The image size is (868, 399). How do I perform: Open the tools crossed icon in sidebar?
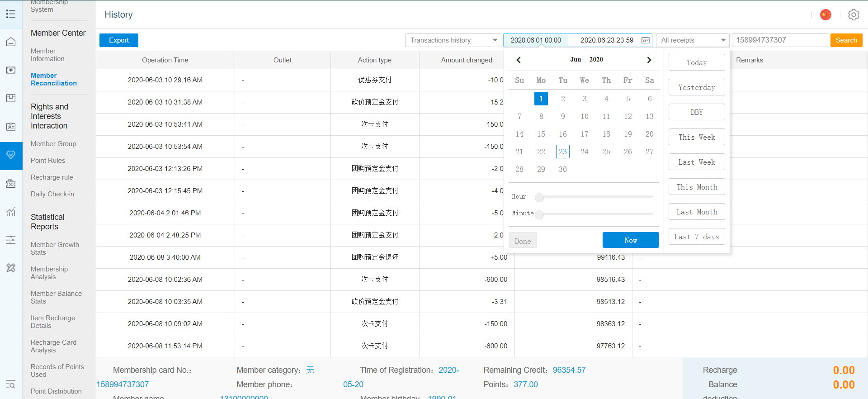(x=11, y=268)
